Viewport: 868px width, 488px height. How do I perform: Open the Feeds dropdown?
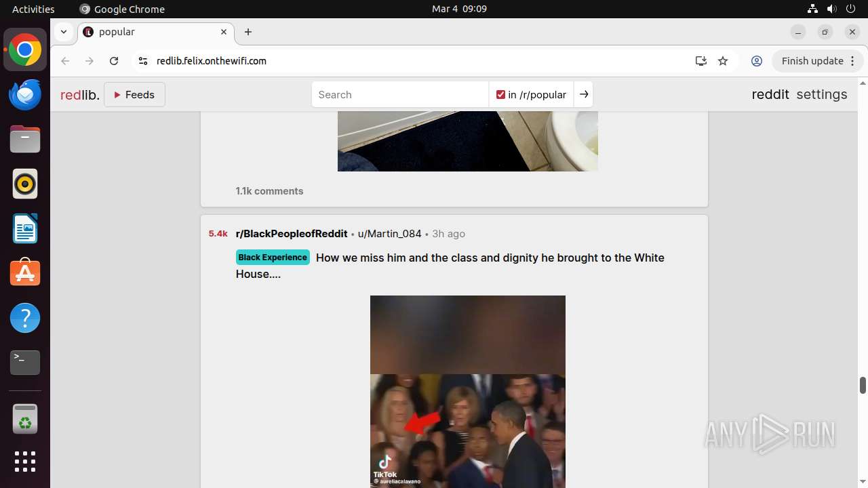[134, 95]
